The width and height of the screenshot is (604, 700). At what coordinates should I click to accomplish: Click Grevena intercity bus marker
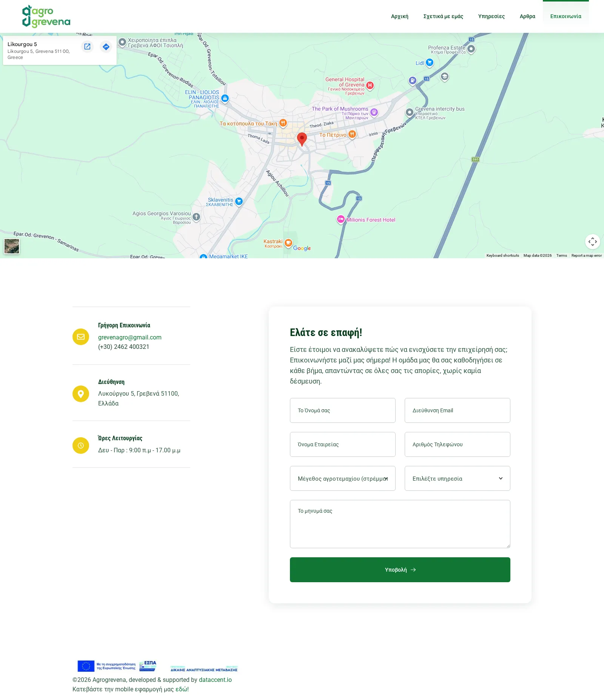tap(410, 112)
